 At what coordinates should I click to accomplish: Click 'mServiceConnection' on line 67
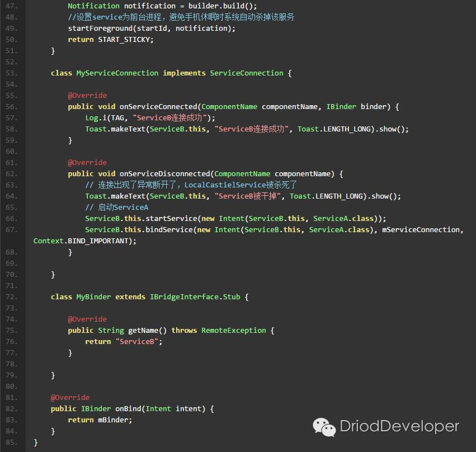[421, 230]
